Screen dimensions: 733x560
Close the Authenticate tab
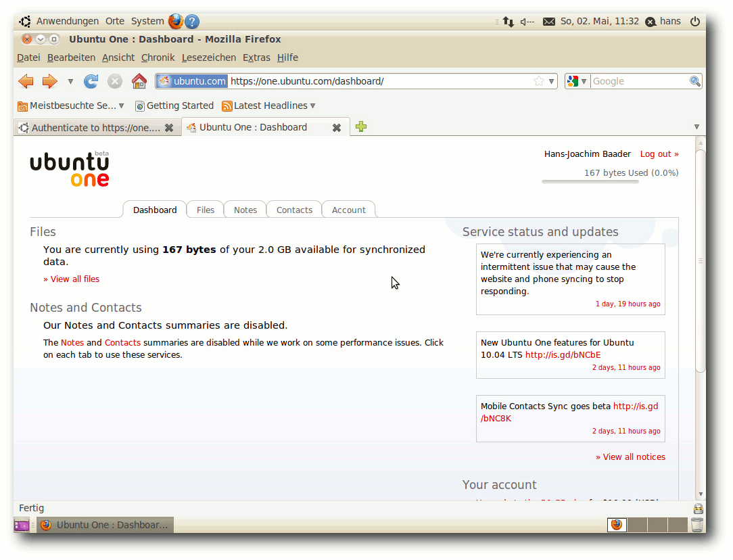click(169, 127)
